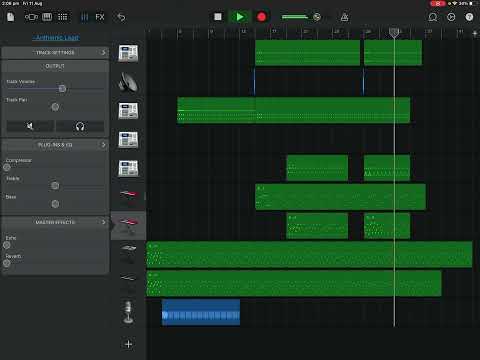Image resolution: width=480 pixels, height=360 pixels.
Task: Select the blue audio region on microphone track
Action: coord(201,312)
